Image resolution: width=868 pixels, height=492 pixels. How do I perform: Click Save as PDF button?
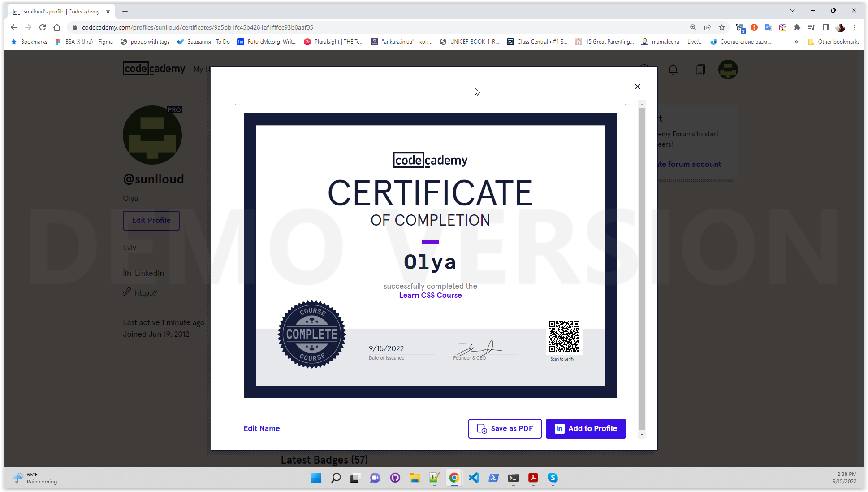(x=505, y=428)
